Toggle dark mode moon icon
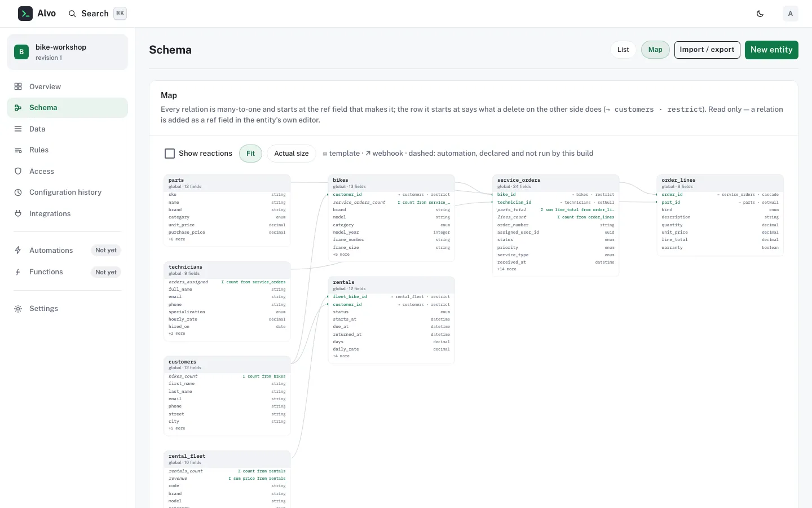Viewport: 812px width, 508px height. (x=760, y=14)
